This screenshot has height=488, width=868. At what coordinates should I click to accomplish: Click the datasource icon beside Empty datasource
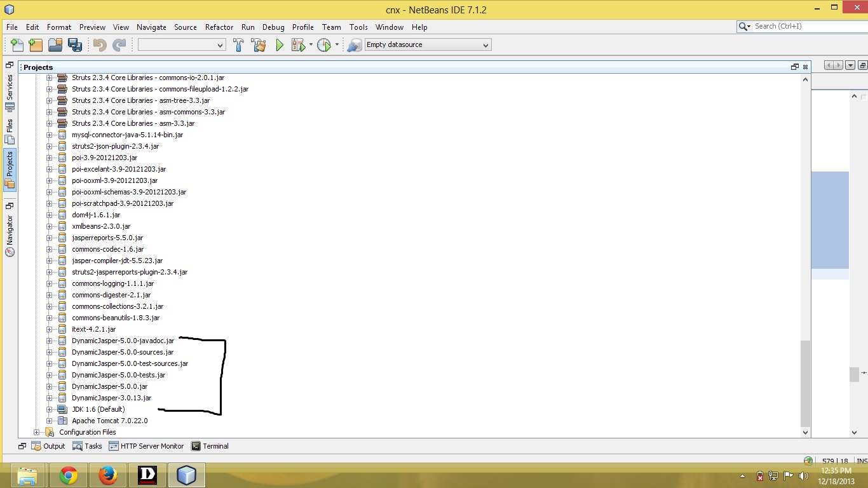pos(355,44)
